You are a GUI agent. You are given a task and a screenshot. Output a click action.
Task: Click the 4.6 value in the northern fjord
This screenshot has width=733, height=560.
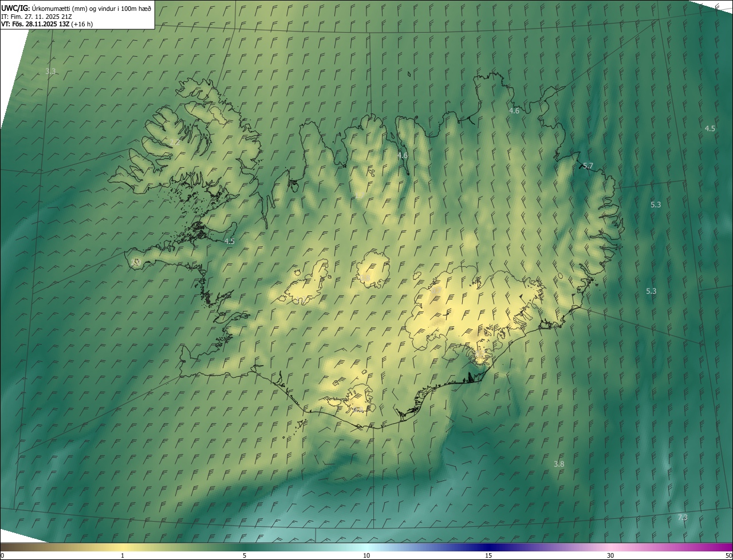[x=403, y=155]
